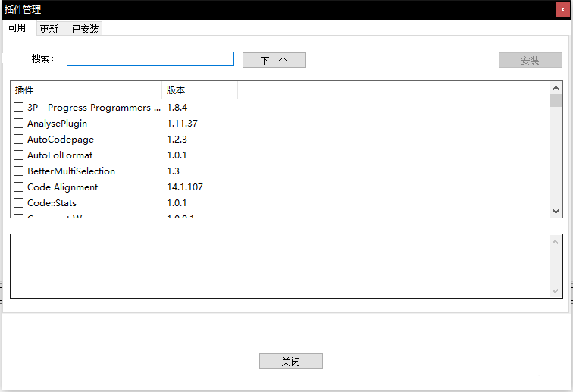The height and width of the screenshot is (392, 573).
Task: Open the 已安装 tab
Action: (85, 29)
